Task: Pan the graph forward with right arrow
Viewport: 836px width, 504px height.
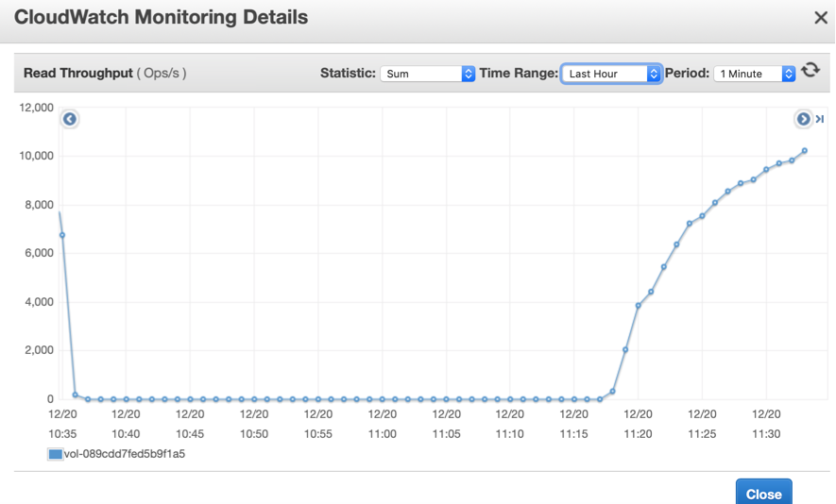Action: point(803,119)
